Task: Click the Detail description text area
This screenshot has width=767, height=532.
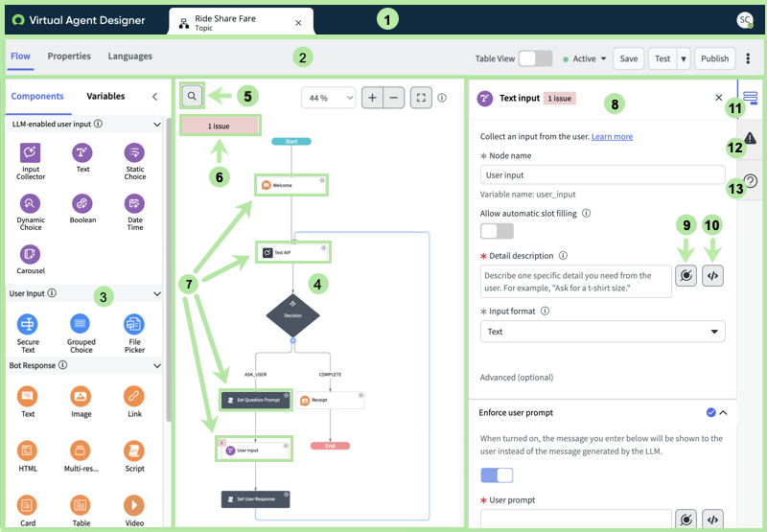Action: pos(576,282)
